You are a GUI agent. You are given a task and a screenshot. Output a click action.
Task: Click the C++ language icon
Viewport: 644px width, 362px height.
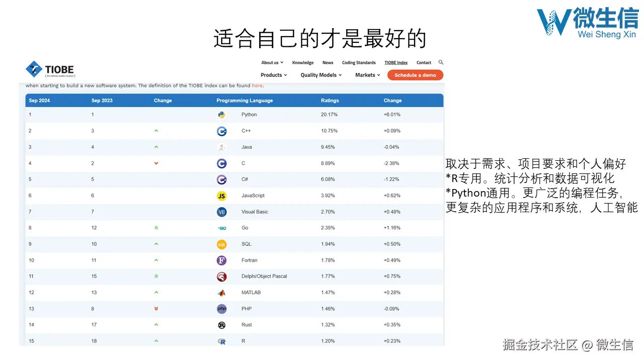click(221, 131)
